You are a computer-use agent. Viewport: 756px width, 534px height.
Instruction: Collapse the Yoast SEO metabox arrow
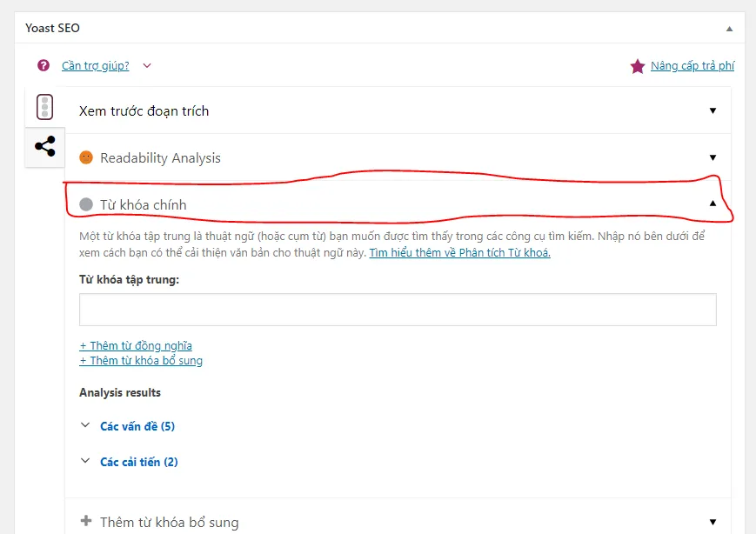pyautogui.click(x=730, y=29)
